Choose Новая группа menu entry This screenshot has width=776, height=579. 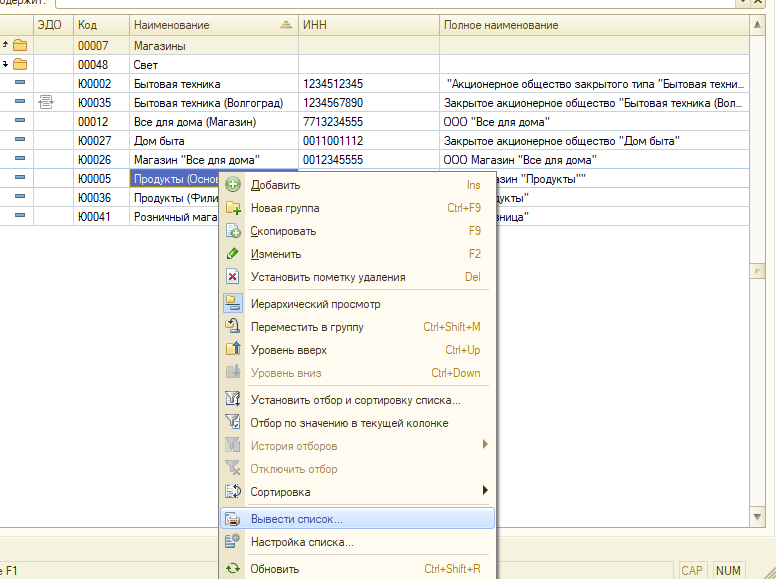[x=357, y=208]
